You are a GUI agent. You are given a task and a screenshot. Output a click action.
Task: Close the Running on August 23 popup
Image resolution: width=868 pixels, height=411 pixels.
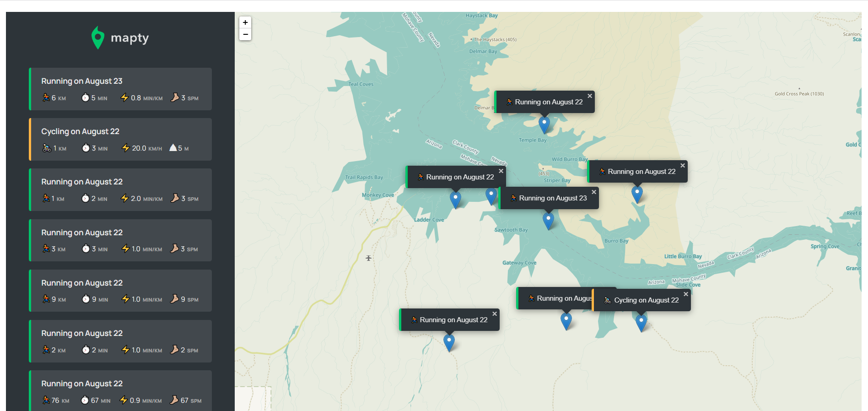[593, 192]
